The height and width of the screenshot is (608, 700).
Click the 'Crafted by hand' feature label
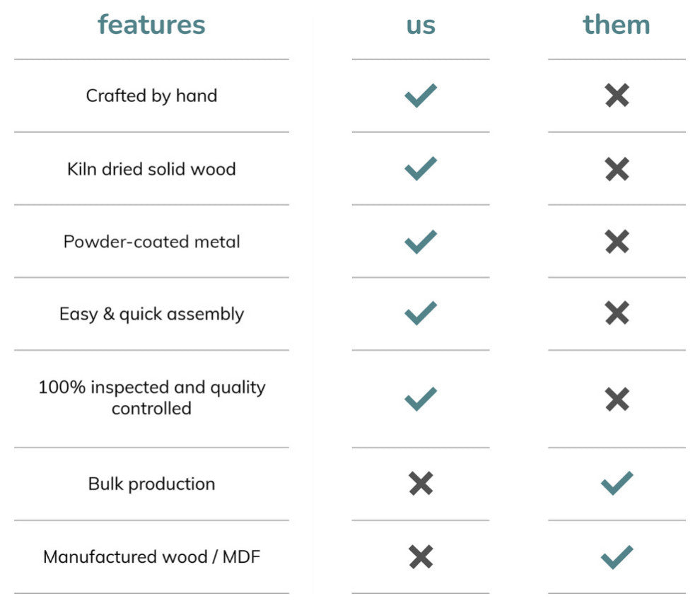pos(151,95)
